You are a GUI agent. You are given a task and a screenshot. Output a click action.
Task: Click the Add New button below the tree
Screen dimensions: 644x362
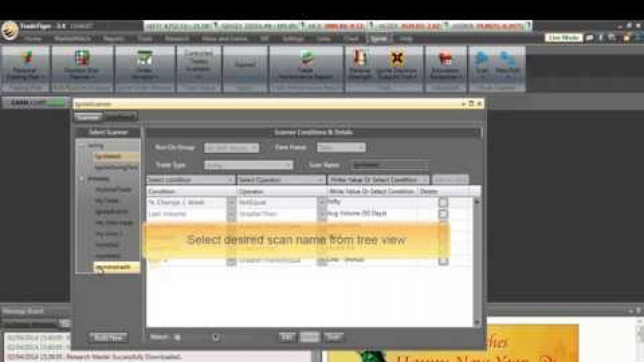pos(108,337)
